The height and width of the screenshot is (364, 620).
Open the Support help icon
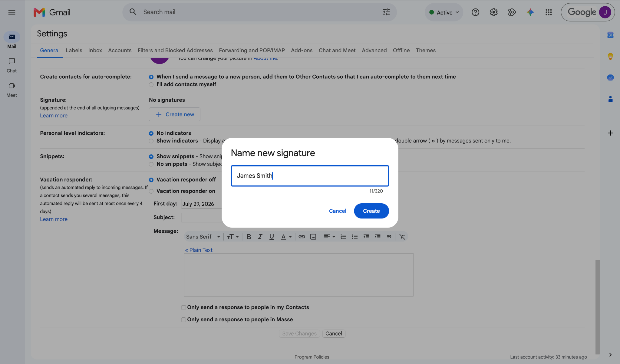[x=475, y=12]
